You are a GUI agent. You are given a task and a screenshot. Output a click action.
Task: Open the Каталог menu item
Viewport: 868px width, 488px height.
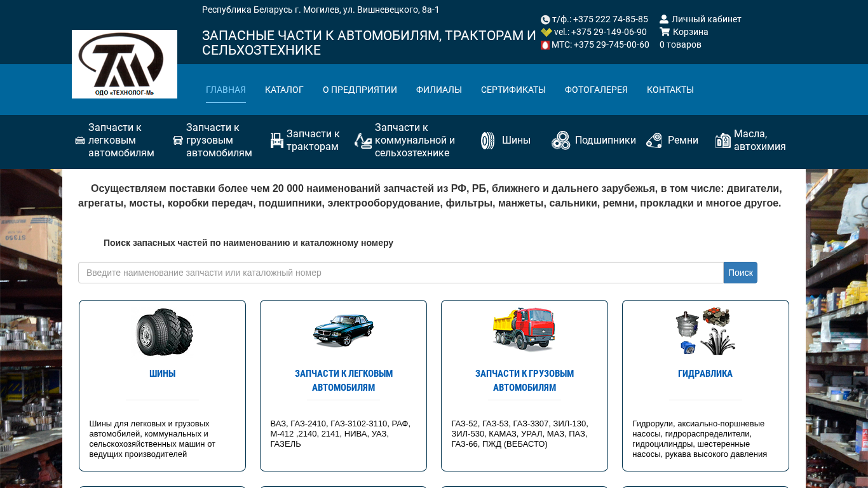coord(284,90)
